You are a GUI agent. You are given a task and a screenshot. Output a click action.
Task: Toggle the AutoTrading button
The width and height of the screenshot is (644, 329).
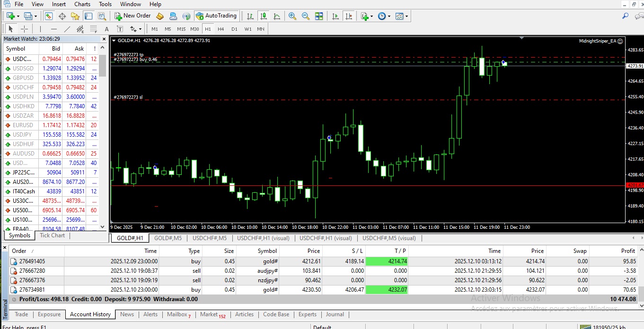[216, 16]
